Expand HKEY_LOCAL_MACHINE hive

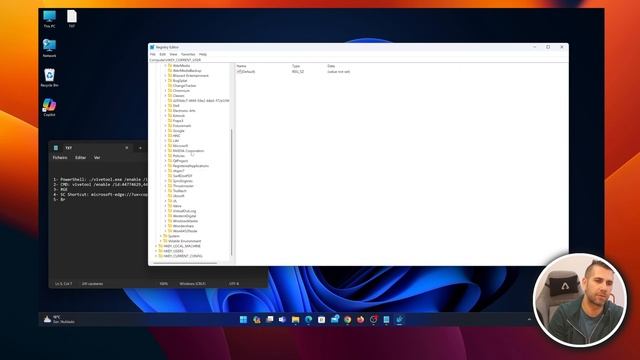pos(156,246)
